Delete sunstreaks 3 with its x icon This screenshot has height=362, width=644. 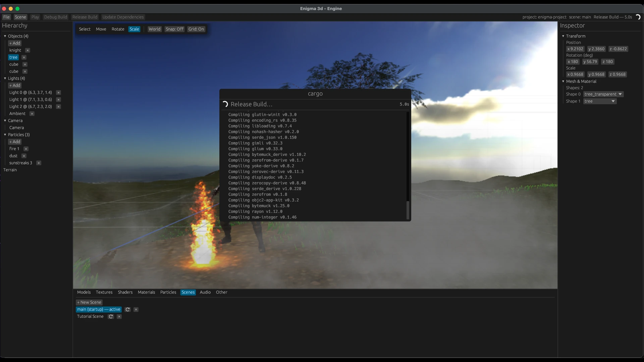39,163
